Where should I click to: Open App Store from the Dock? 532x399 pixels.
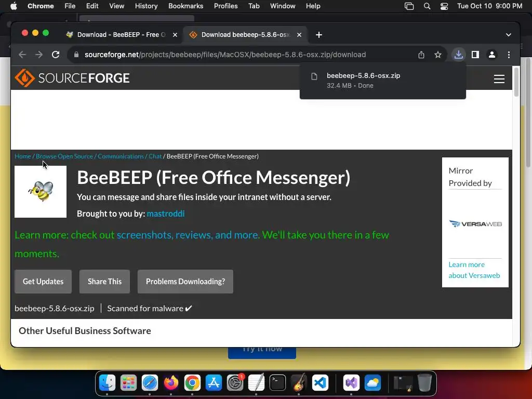(x=214, y=383)
